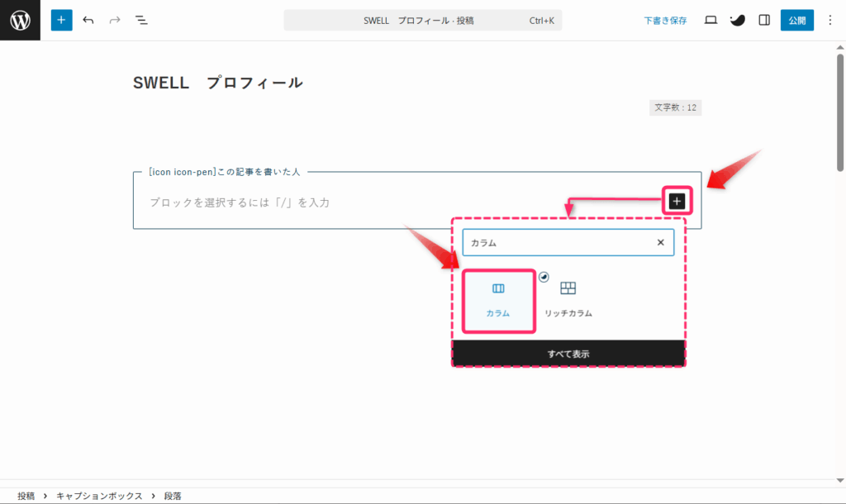This screenshot has height=504, width=846.
Task: Save draft with 下書き保存
Action: click(665, 21)
